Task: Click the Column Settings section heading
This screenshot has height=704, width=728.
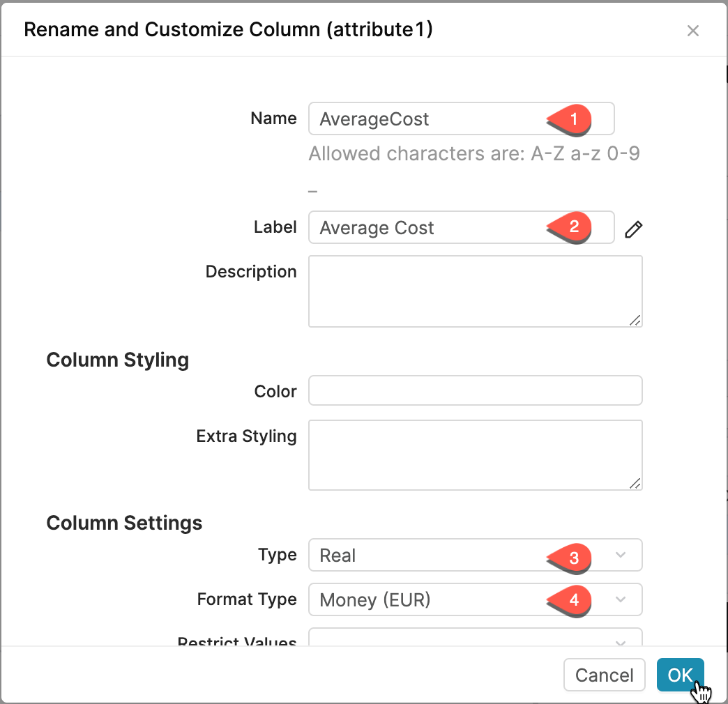Action: [x=124, y=523]
